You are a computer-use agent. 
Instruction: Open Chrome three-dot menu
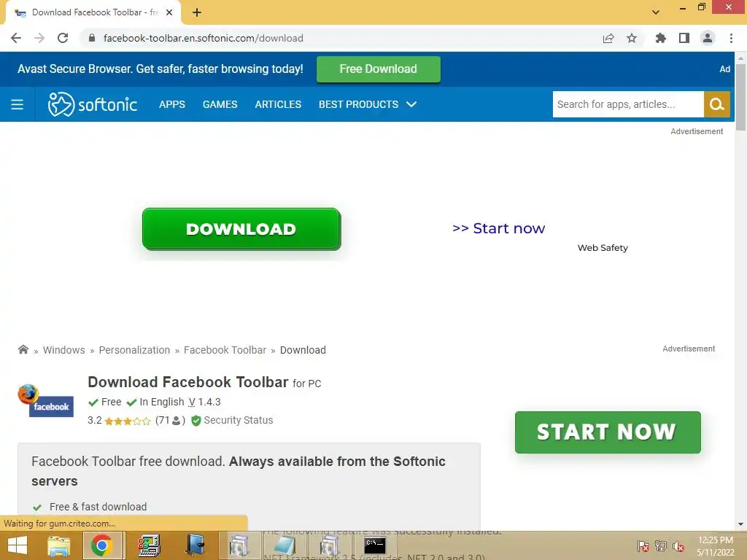[731, 38]
